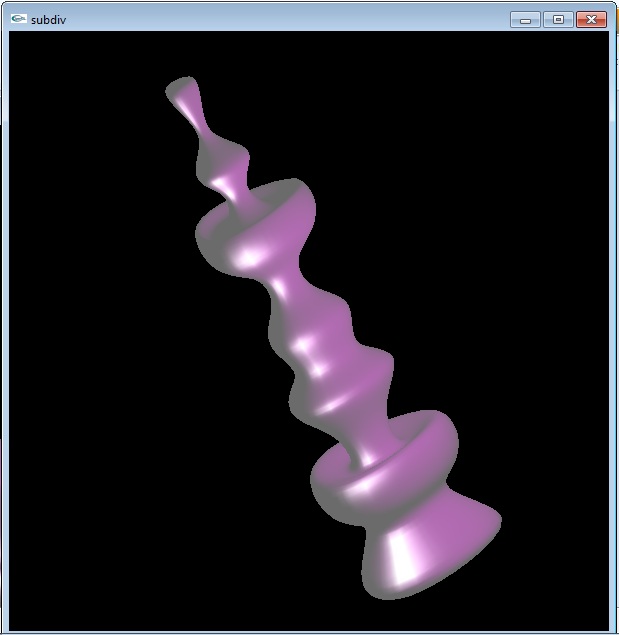Click the subdiv application icon in title bar
This screenshot has height=635, width=619.
pyautogui.click(x=18, y=20)
